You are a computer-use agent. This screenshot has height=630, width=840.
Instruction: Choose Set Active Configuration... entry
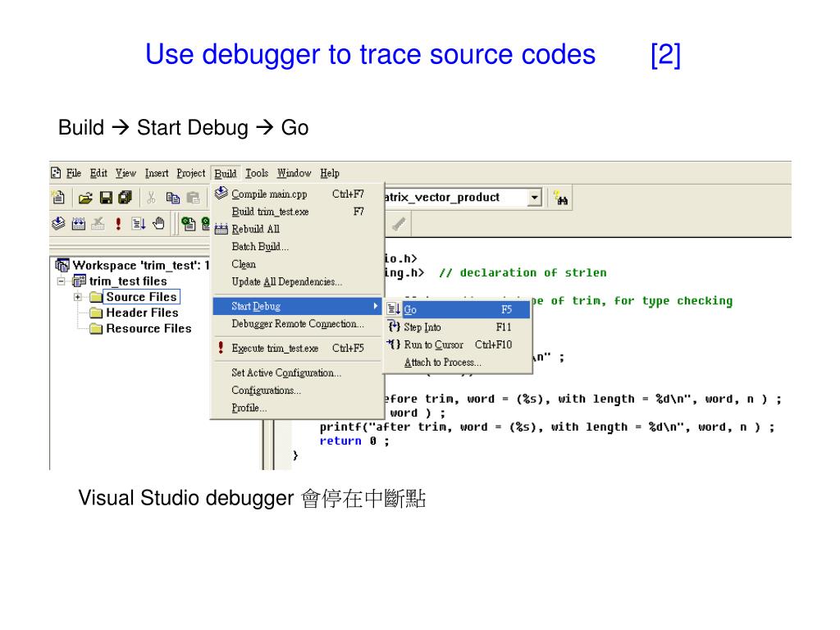298,373
